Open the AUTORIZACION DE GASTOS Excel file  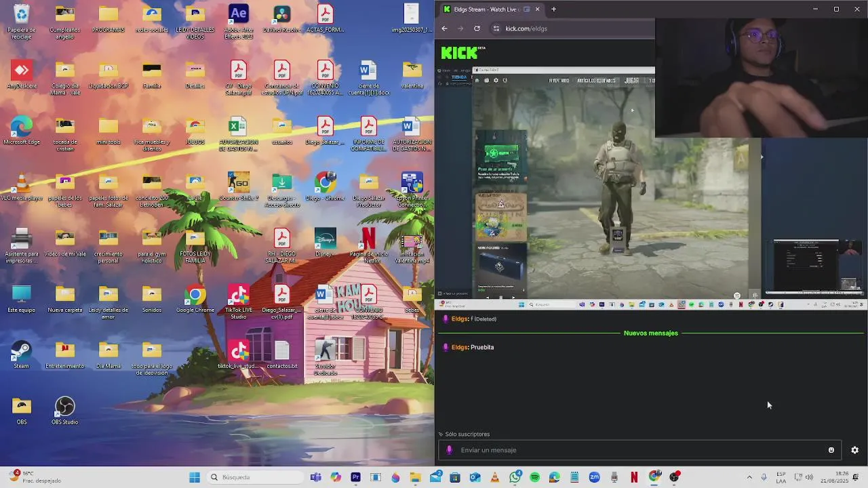point(238,134)
